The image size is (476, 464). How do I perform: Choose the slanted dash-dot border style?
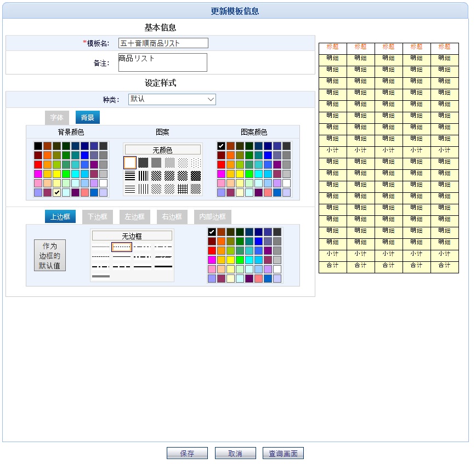[x=163, y=256]
